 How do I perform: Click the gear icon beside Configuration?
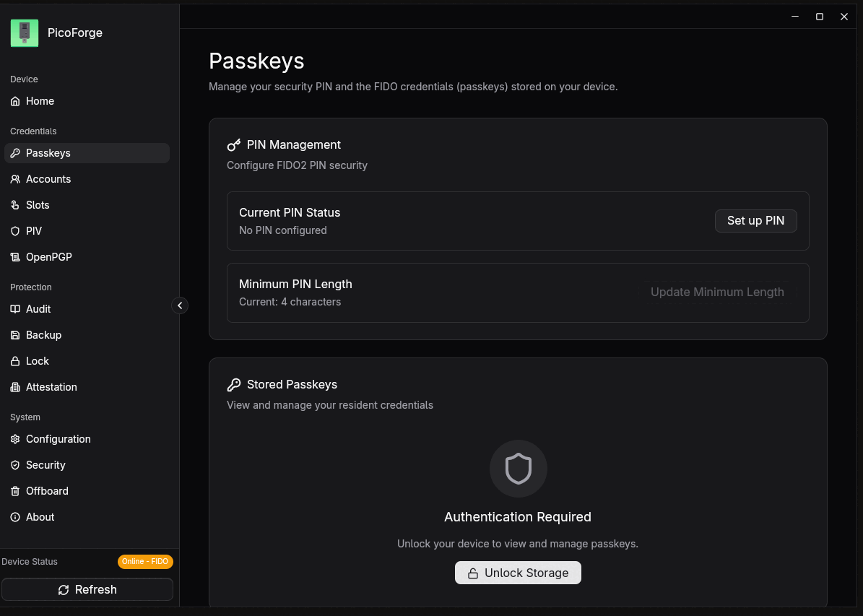(x=15, y=439)
